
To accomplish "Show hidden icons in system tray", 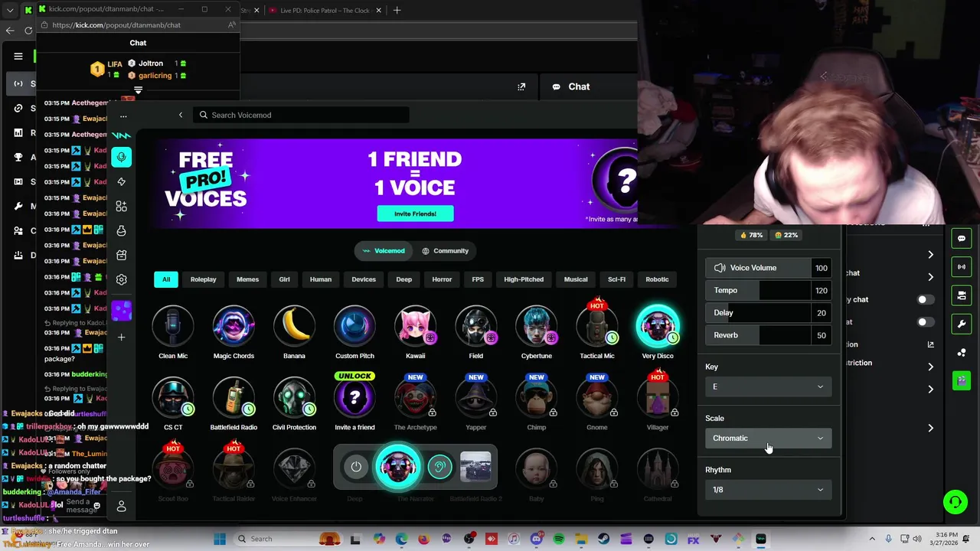I will coord(872,539).
